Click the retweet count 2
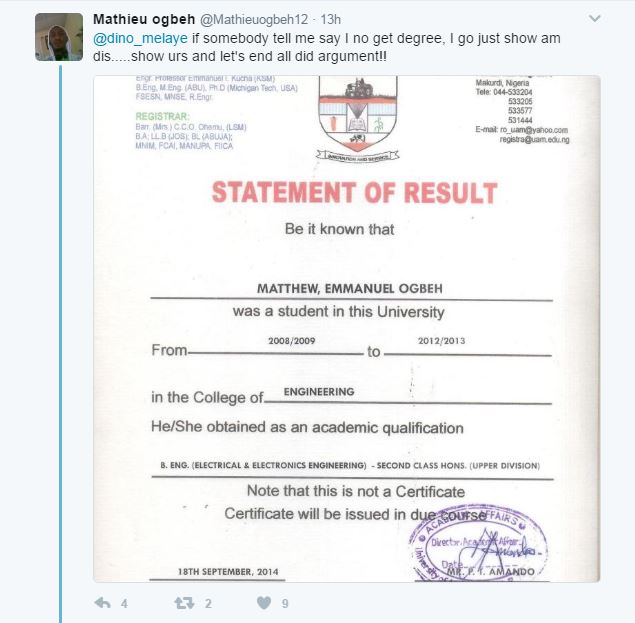The height and width of the screenshot is (623, 635). [x=208, y=604]
